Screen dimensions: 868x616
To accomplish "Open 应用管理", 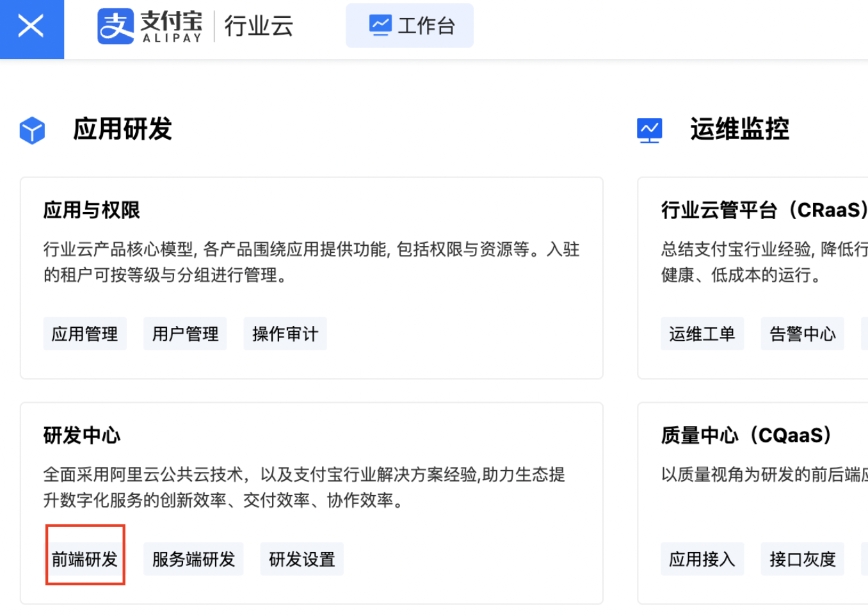I will point(84,333).
